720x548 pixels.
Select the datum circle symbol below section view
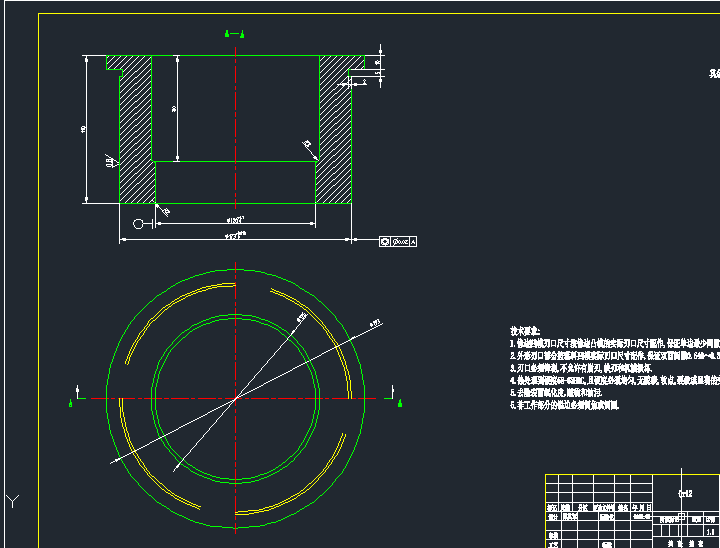point(138,224)
